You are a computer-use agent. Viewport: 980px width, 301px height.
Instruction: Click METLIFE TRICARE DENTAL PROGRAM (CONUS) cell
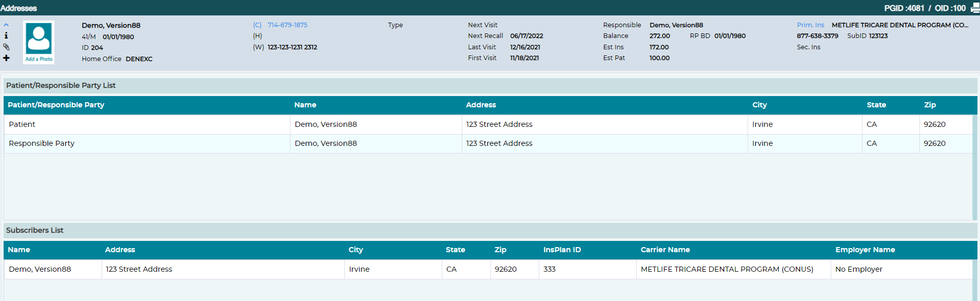[x=727, y=269]
